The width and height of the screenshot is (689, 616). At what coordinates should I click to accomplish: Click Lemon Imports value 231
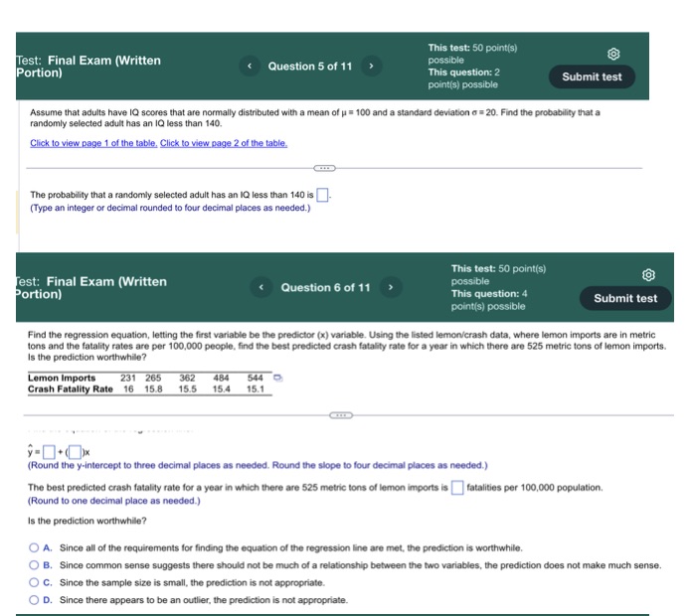[x=128, y=378]
